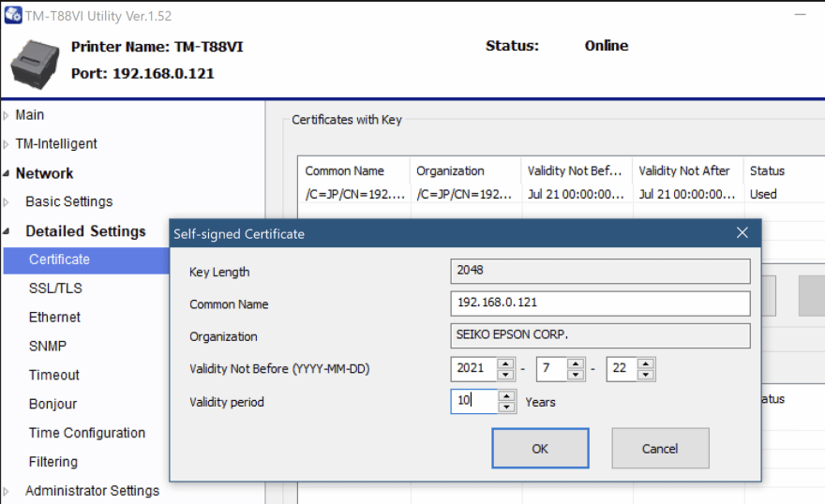The image size is (825, 504).
Task: Open Basic Settings under Network
Action: pyautogui.click(x=69, y=201)
